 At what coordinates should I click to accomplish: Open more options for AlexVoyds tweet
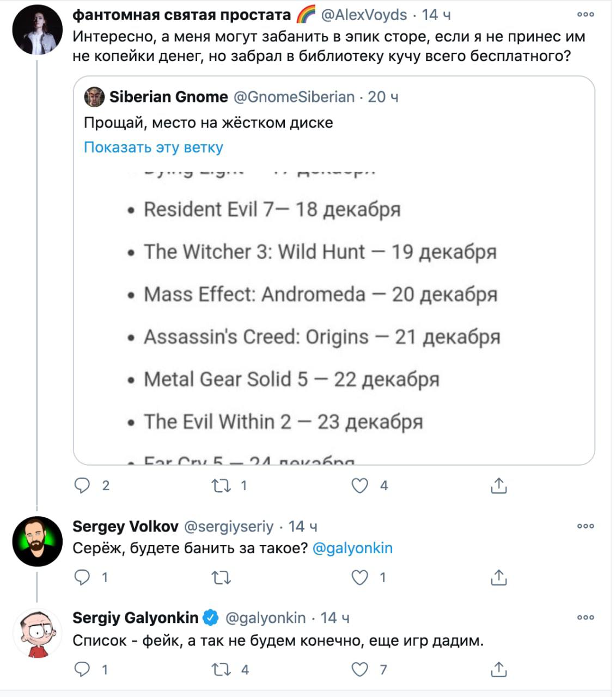tap(585, 15)
